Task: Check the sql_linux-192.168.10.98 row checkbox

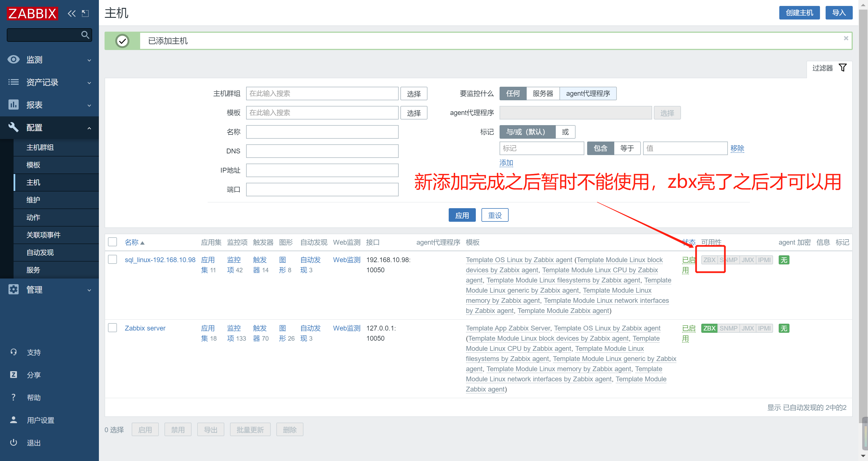Action: tap(112, 260)
